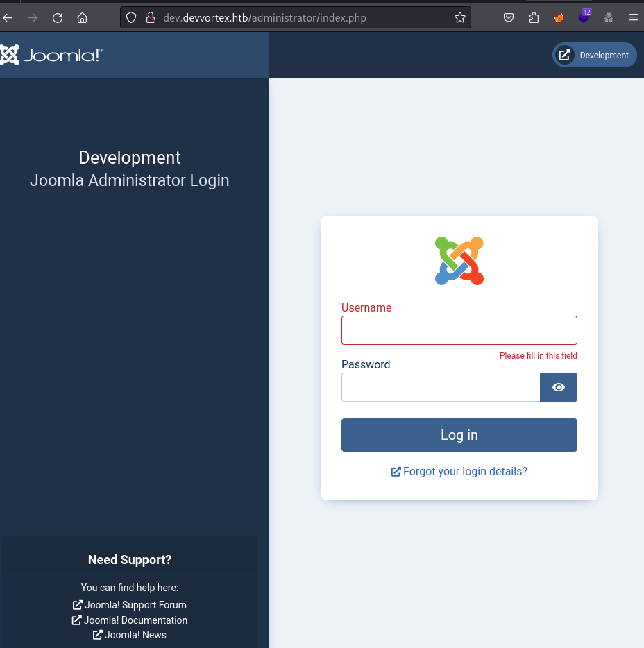Click the browser forward arrow
Image resolution: width=644 pixels, height=648 pixels.
(32, 18)
